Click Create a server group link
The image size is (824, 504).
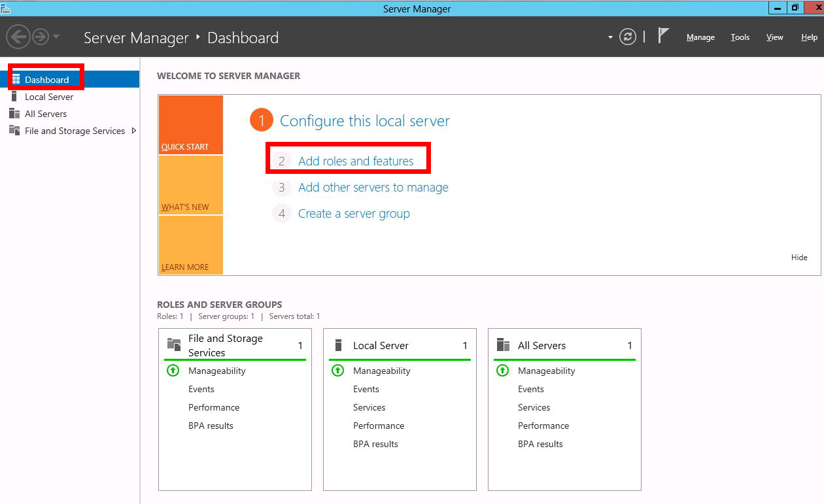tap(354, 213)
